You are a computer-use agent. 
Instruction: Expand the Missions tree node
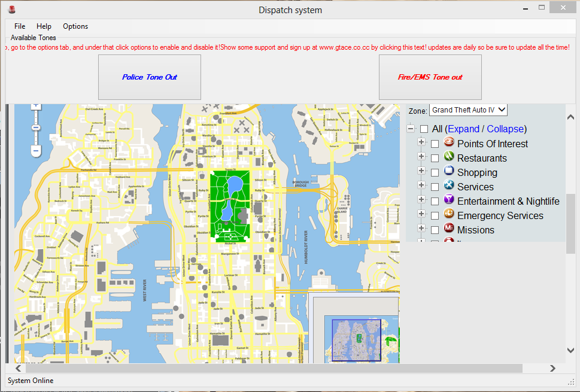click(421, 230)
